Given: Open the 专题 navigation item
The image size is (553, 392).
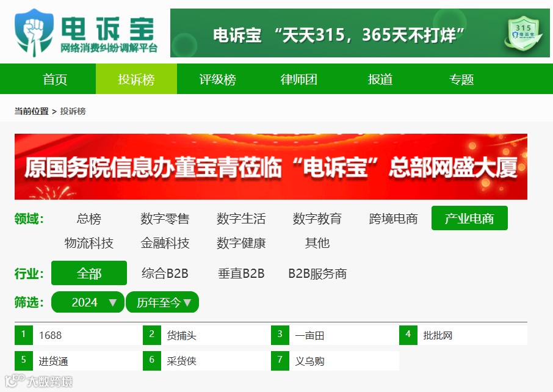Looking at the screenshot, I should pyautogui.click(x=461, y=79).
